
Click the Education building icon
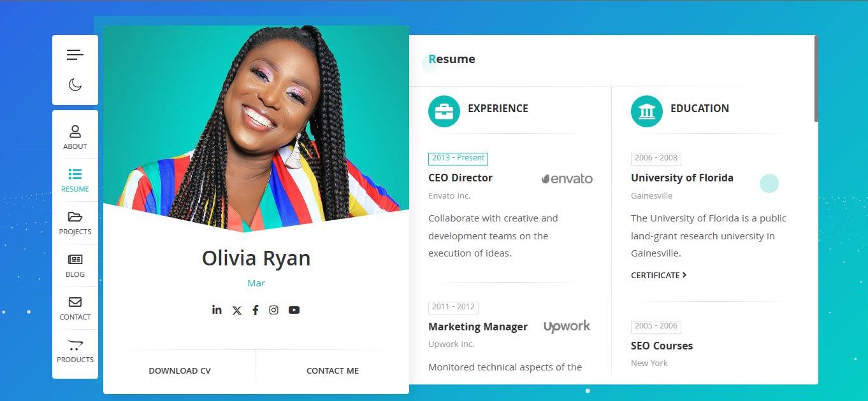647,111
